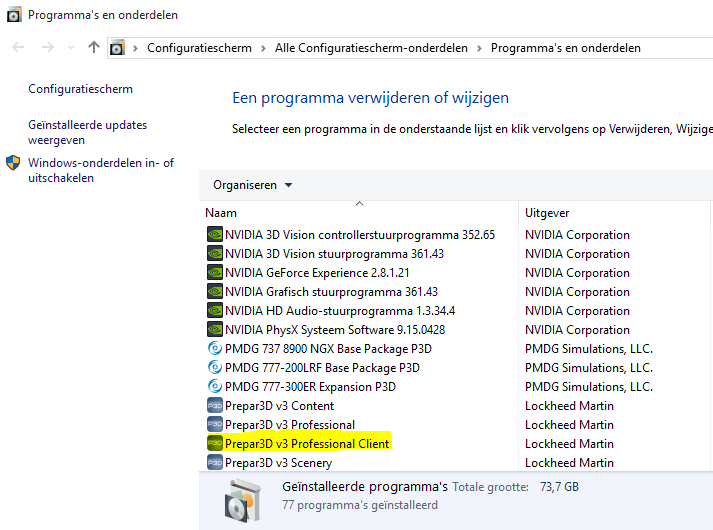Click the 73,7 GB total size value
713x530 pixels.
559,487
